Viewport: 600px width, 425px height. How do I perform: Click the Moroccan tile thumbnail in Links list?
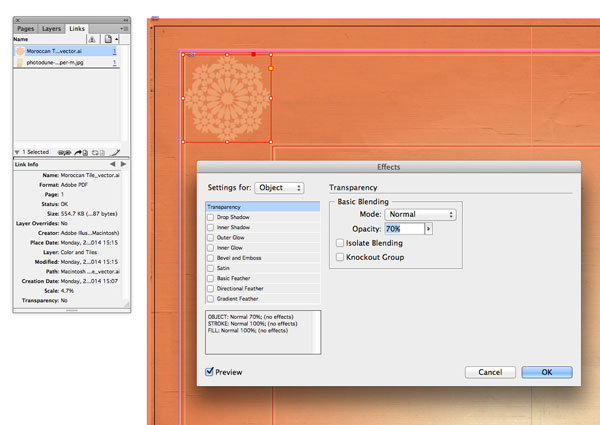[20, 51]
